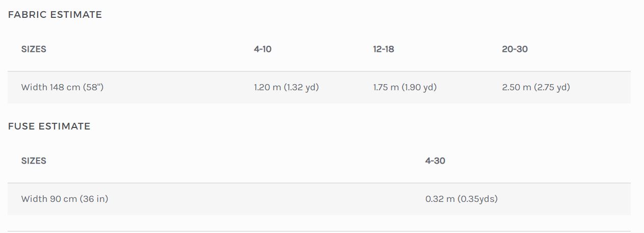Click the 1.32 yd value in parentheses
The image size is (644, 233).
pyautogui.click(x=302, y=87)
